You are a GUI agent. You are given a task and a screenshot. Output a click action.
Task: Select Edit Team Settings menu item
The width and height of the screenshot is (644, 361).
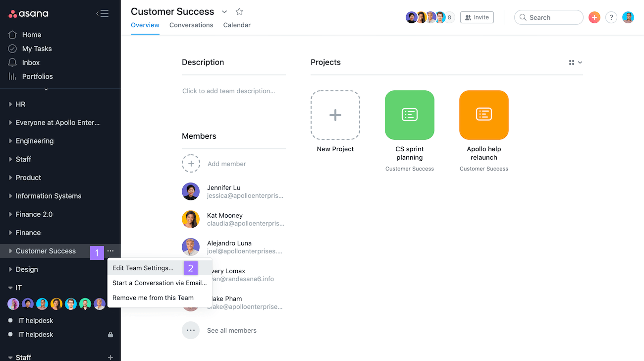pyautogui.click(x=143, y=268)
